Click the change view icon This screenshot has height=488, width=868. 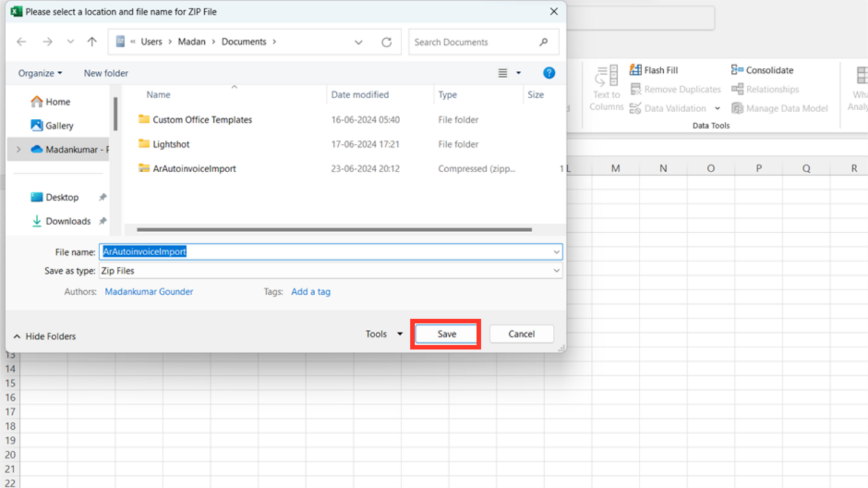point(503,73)
